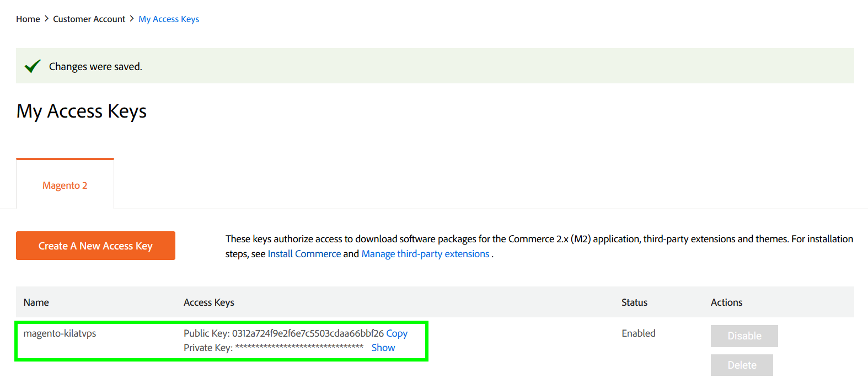Go to the Home breadcrumb link
The width and height of the screenshot is (868, 388).
coord(28,19)
